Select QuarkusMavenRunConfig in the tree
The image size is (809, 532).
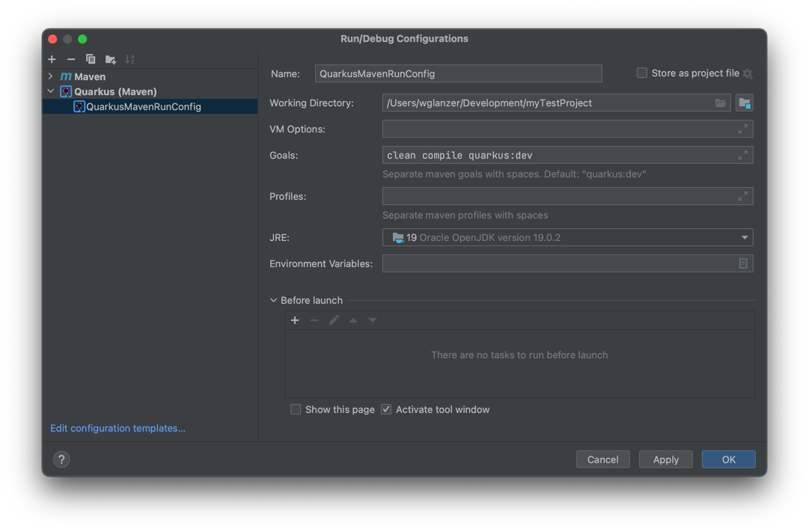(150, 106)
